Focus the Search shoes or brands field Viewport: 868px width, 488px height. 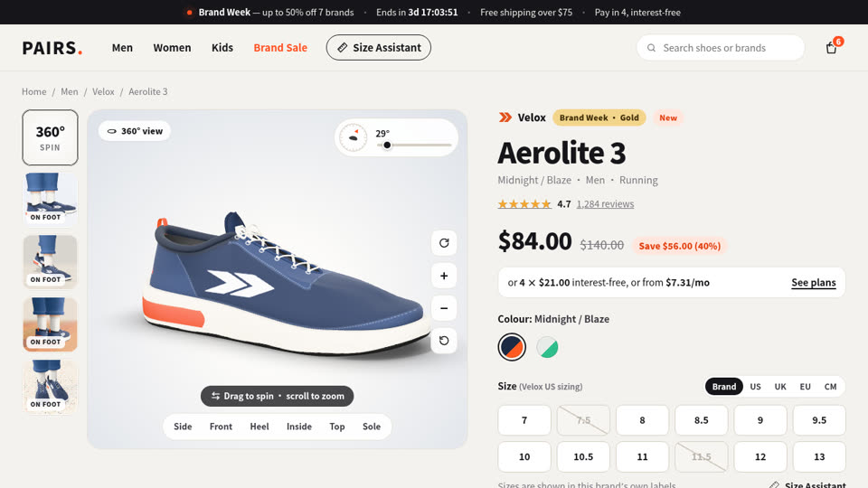(x=721, y=48)
